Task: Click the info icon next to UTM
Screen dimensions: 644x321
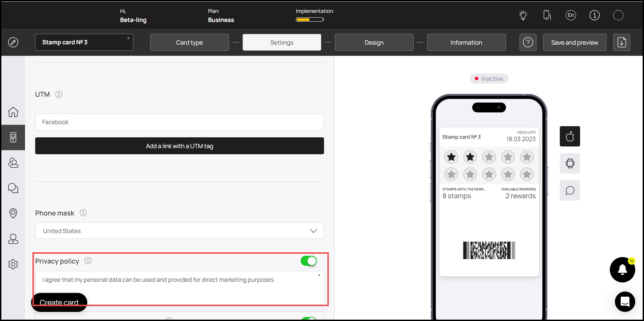Action: tap(59, 94)
